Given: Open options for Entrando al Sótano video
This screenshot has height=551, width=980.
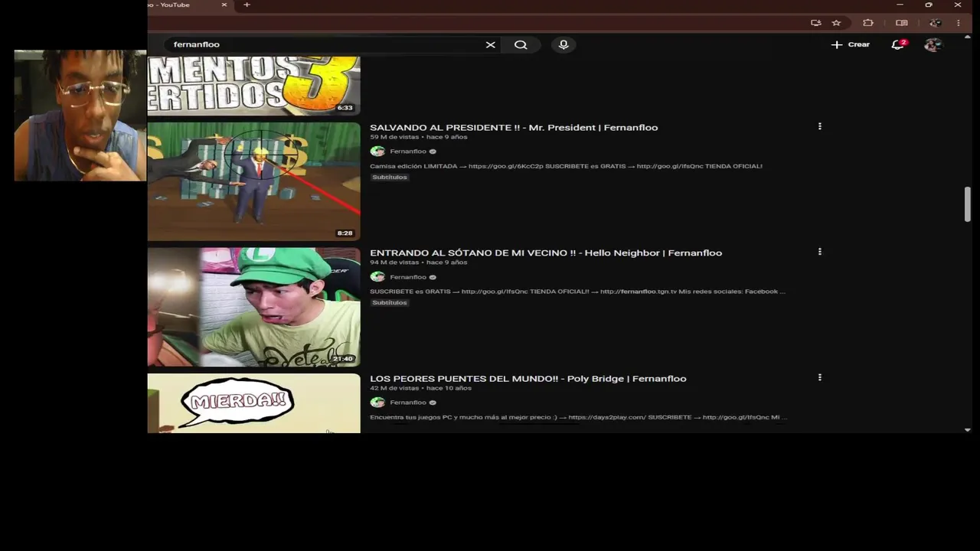Looking at the screenshot, I should [819, 252].
